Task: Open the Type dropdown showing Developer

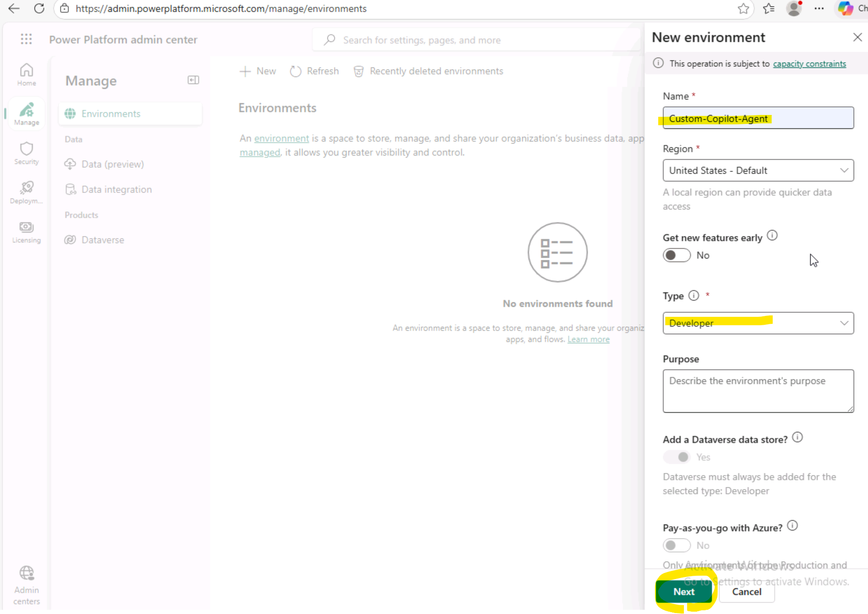Action: 758,323
